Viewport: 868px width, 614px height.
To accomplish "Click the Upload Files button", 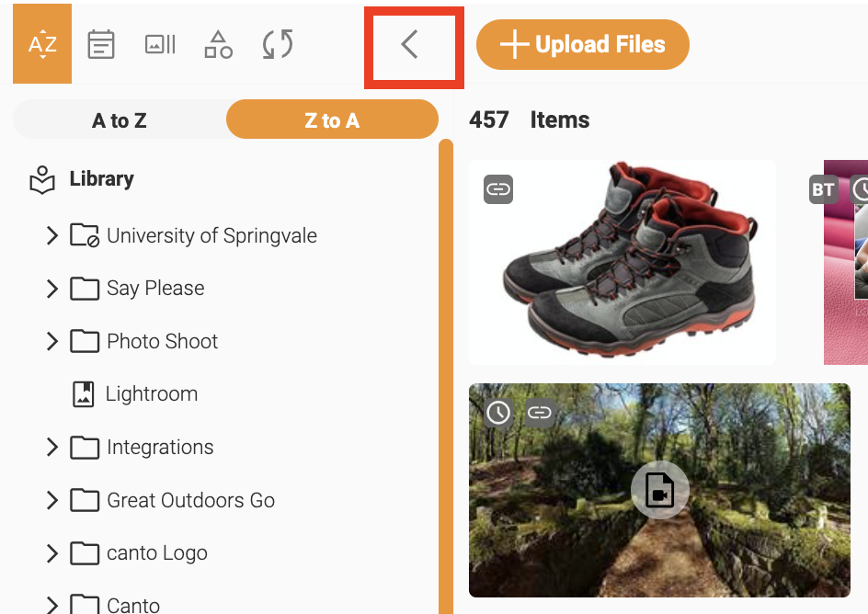I will [x=582, y=44].
